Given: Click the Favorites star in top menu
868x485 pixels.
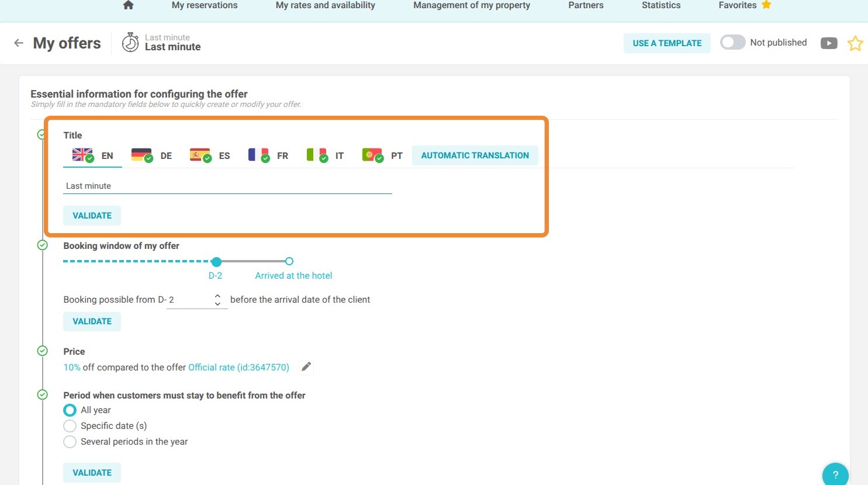Looking at the screenshot, I should [766, 5].
